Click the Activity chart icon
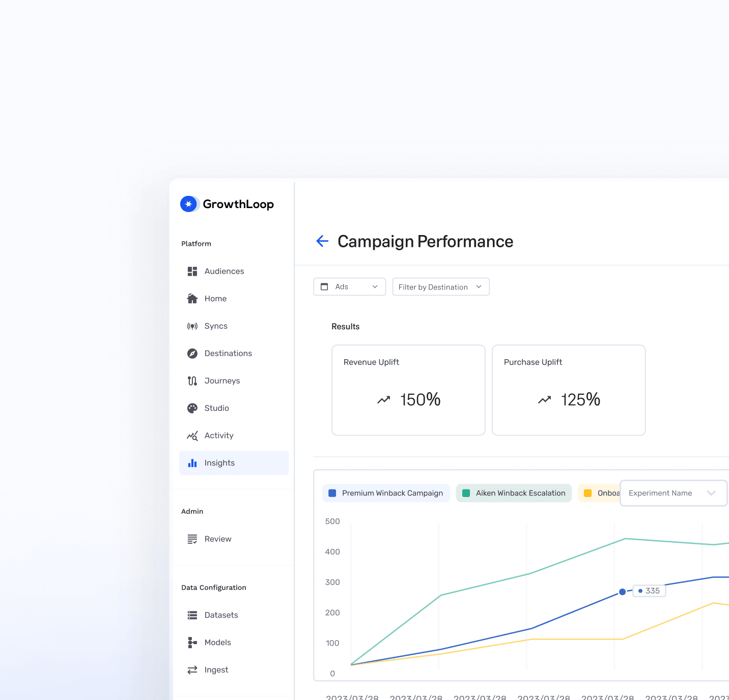 coord(192,436)
